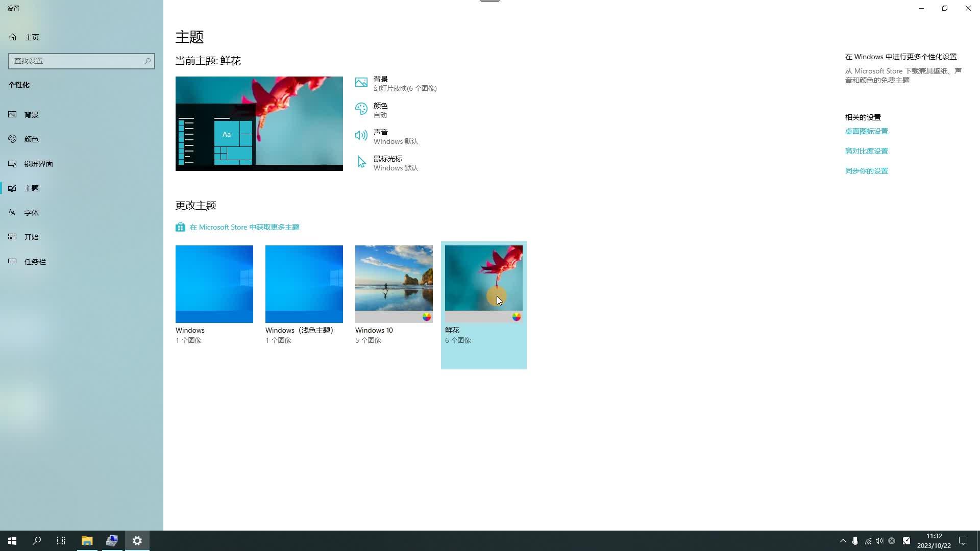
Task: Select the 鲜花 flower theme thumbnail
Action: click(484, 284)
